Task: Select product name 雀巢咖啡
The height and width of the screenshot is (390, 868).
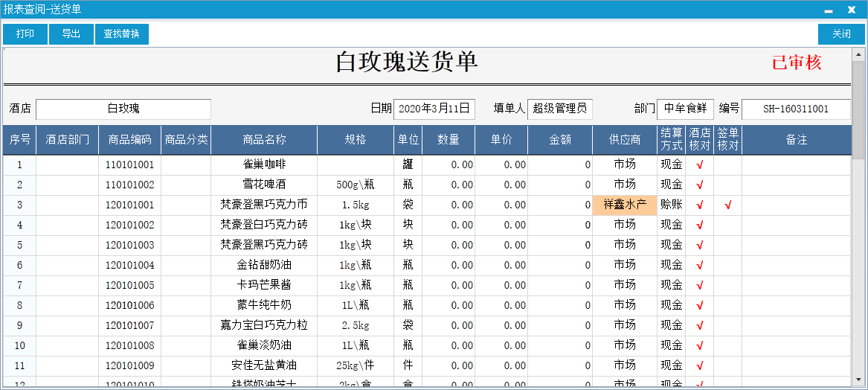Action: pos(264,164)
